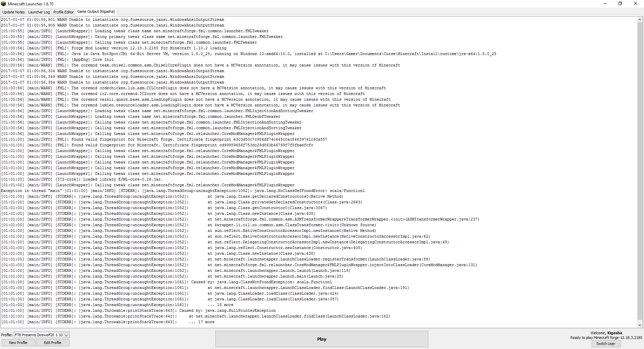Create a New Profile
644x349 pixels.
point(18,343)
